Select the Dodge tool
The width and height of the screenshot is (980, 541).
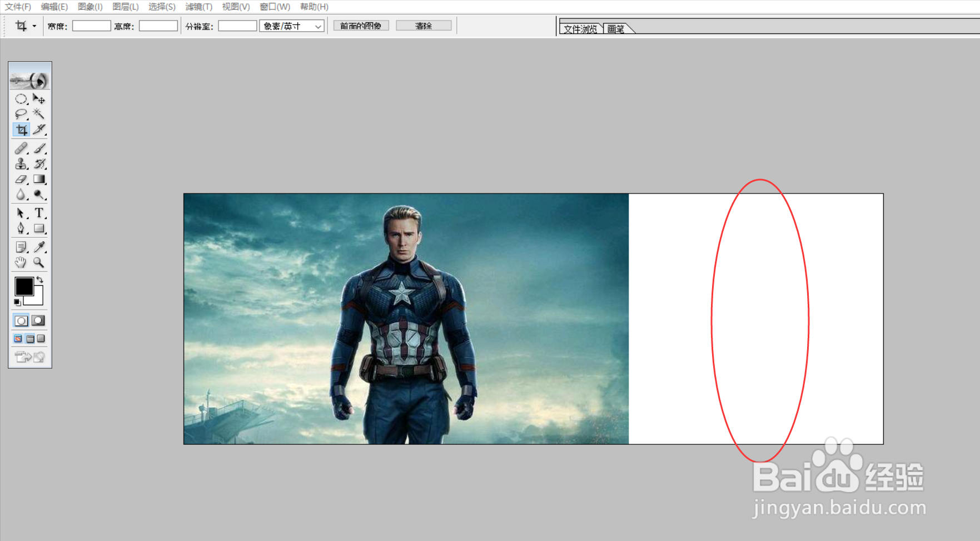(39, 195)
